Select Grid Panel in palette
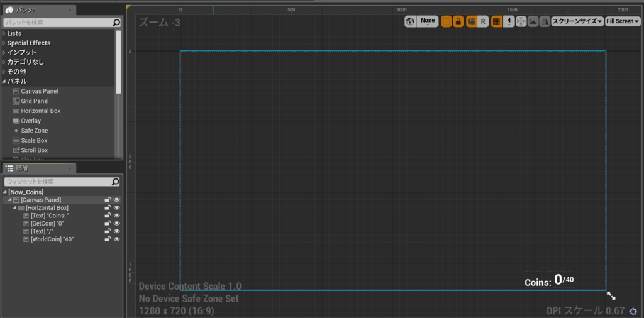644x318 pixels. (x=35, y=101)
